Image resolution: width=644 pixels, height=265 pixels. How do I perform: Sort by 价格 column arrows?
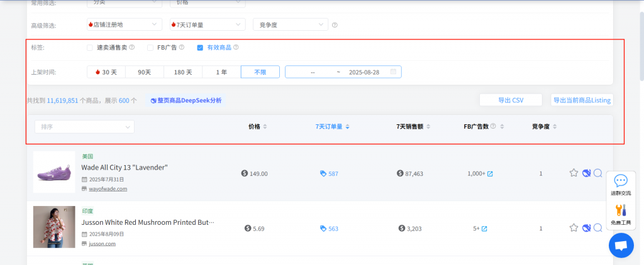coord(265,127)
